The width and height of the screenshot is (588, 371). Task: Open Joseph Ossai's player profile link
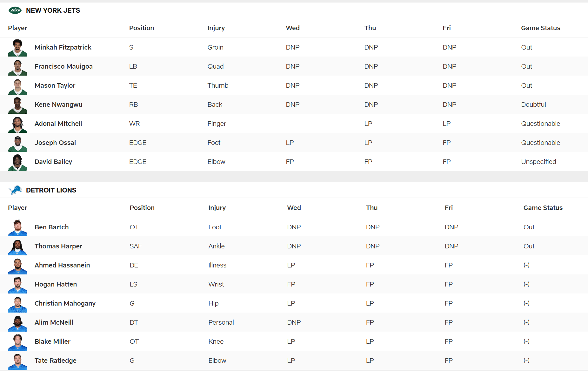[55, 143]
